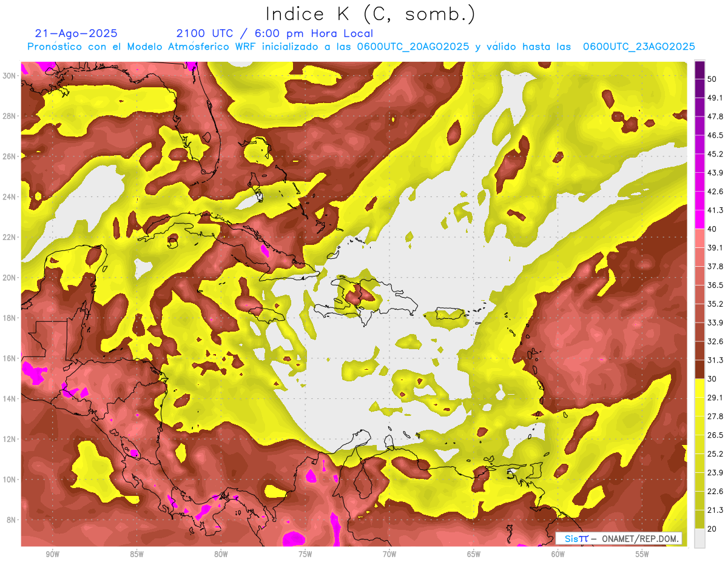This screenshot has width=728, height=562.
Task: Click the 18N latitude label
Action: coord(9,318)
